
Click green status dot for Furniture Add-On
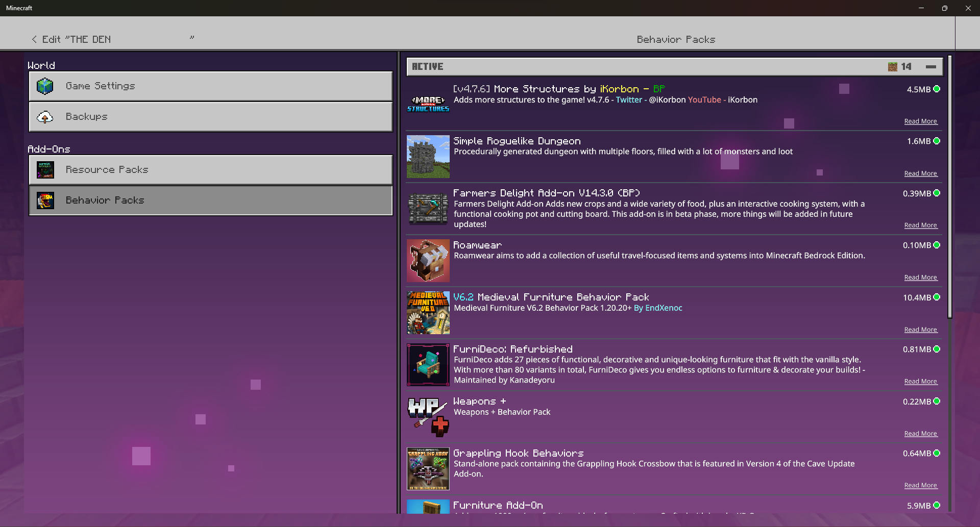[x=937, y=506]
